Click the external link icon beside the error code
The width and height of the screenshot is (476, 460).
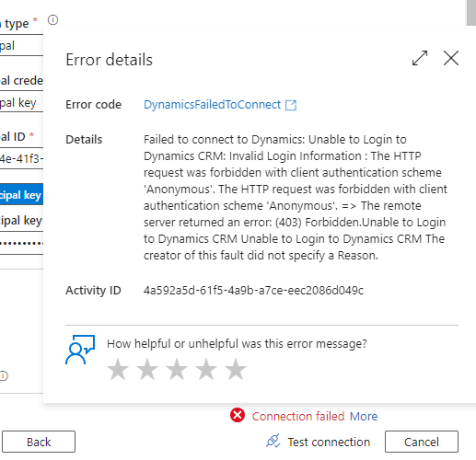(x=291, y=105)
